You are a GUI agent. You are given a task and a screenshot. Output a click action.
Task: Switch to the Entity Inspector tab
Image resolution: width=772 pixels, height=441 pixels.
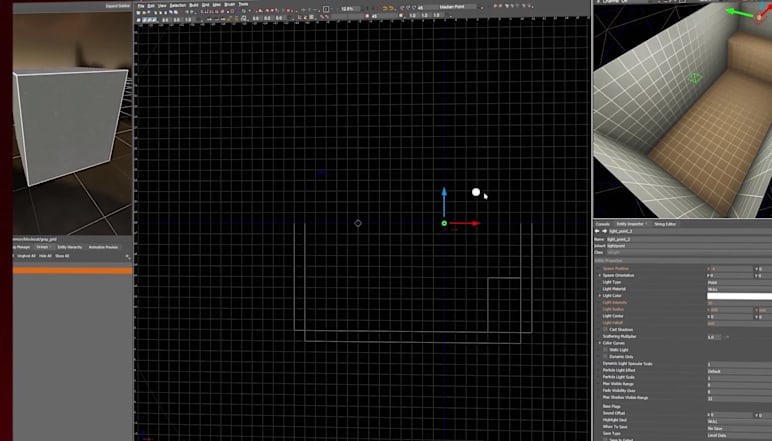[x=631, y=224]
